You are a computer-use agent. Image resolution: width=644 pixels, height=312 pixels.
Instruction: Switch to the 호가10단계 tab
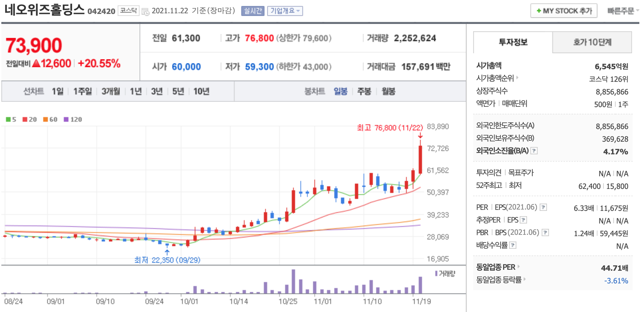[x=592, y=42]
